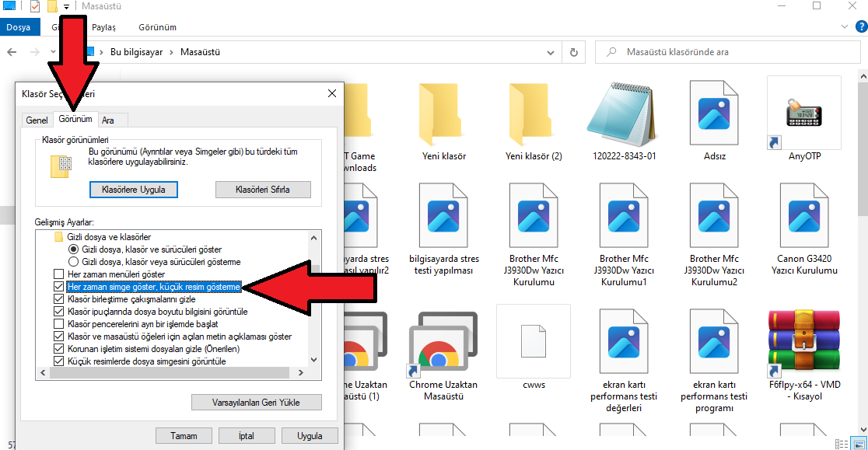Click the advanced settings horizontal scrollbar
The width and height of the screenshot is (868, 450).
171,374
